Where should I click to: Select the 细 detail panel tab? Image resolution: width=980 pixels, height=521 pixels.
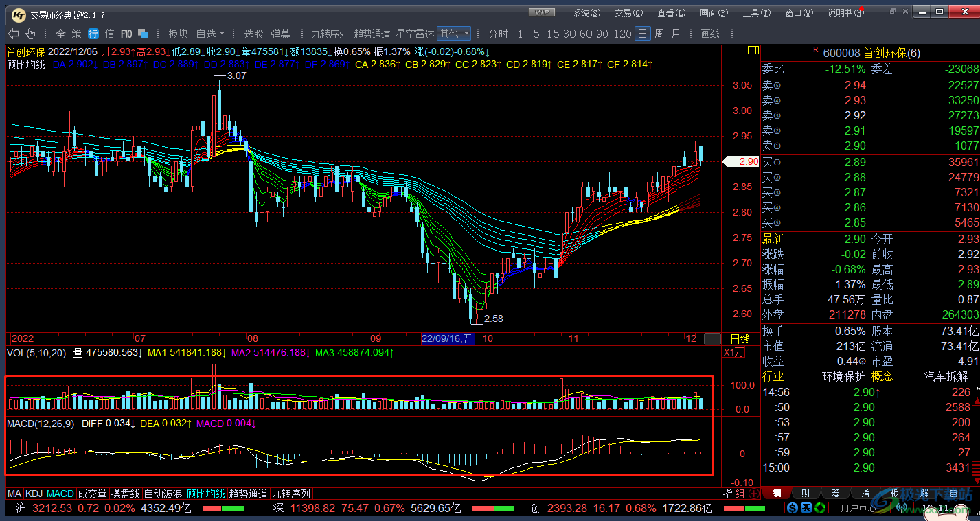tap(776, 493)
